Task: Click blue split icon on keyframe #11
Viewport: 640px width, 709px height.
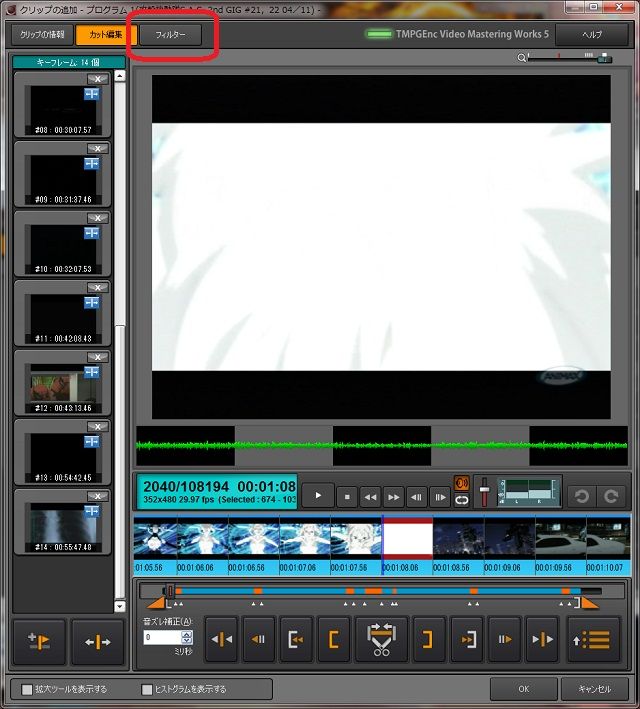Action: click(x=92, y=302)
